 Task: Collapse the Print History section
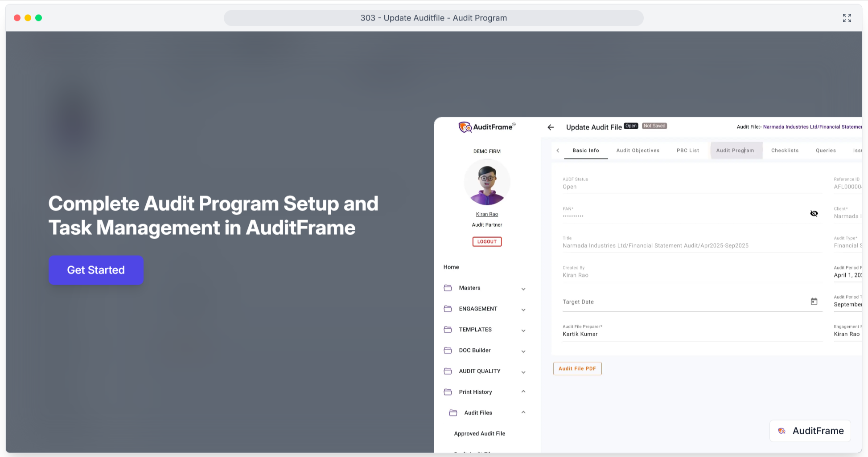click(523, 392)
